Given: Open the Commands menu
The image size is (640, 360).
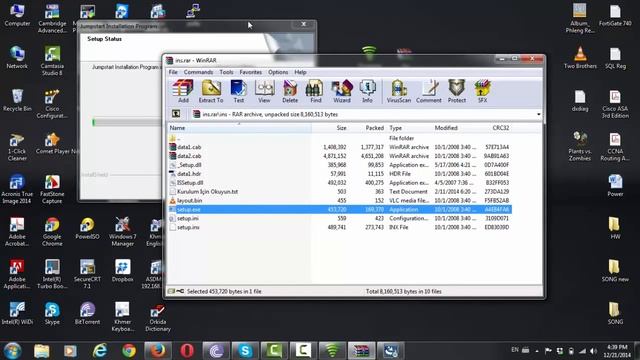Looking at the screenshot, I should click(198, 72).
